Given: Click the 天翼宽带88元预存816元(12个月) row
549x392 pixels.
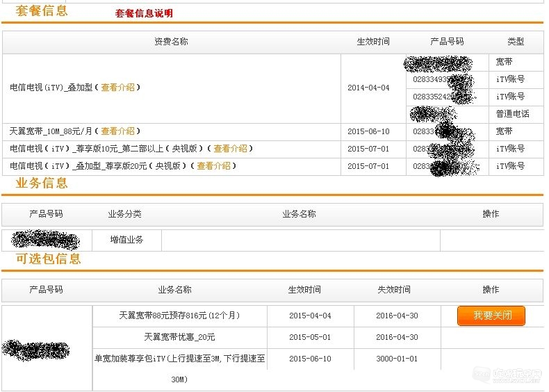Looking at the screenshot, I should click(179, 316).
